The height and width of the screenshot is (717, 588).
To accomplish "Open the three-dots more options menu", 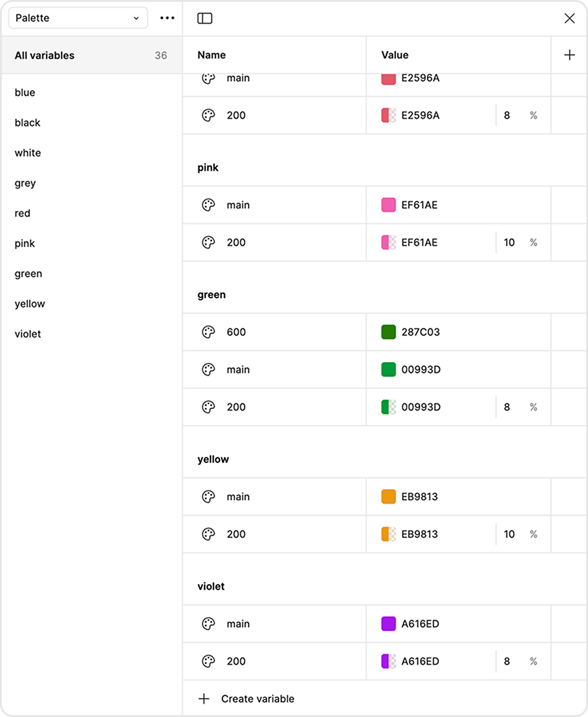I will (x=167, y=18).
